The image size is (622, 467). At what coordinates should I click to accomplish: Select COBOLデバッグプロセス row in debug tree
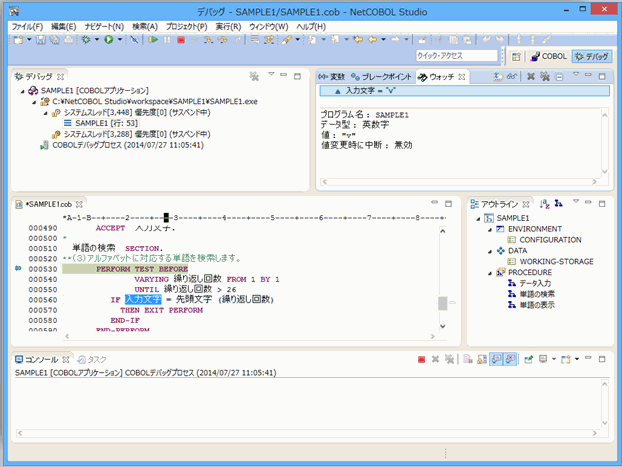coord(122,145)
